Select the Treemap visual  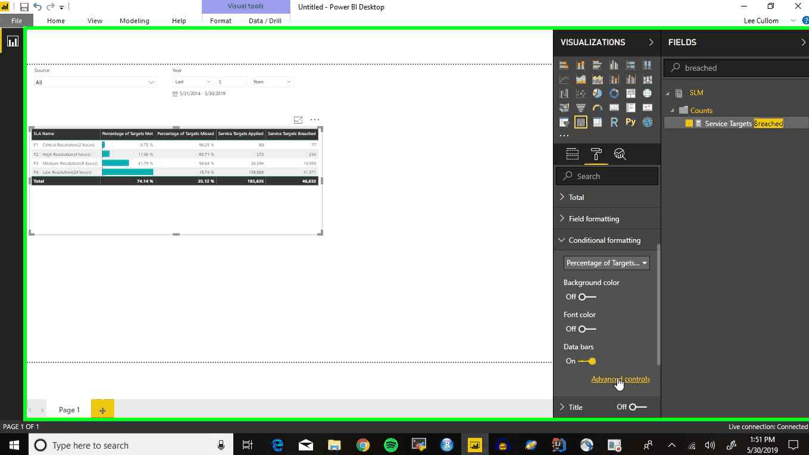coord(630,93)
